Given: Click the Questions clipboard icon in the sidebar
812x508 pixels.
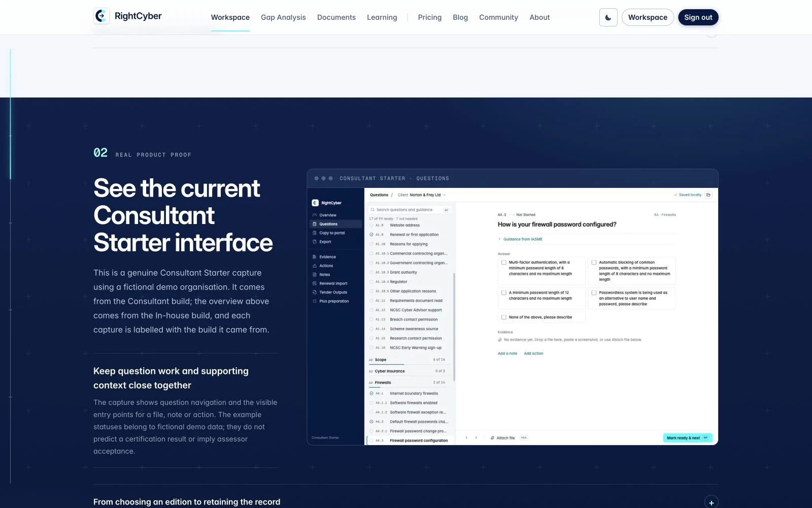Looking at the screenshot, I should tap(315, 224).
